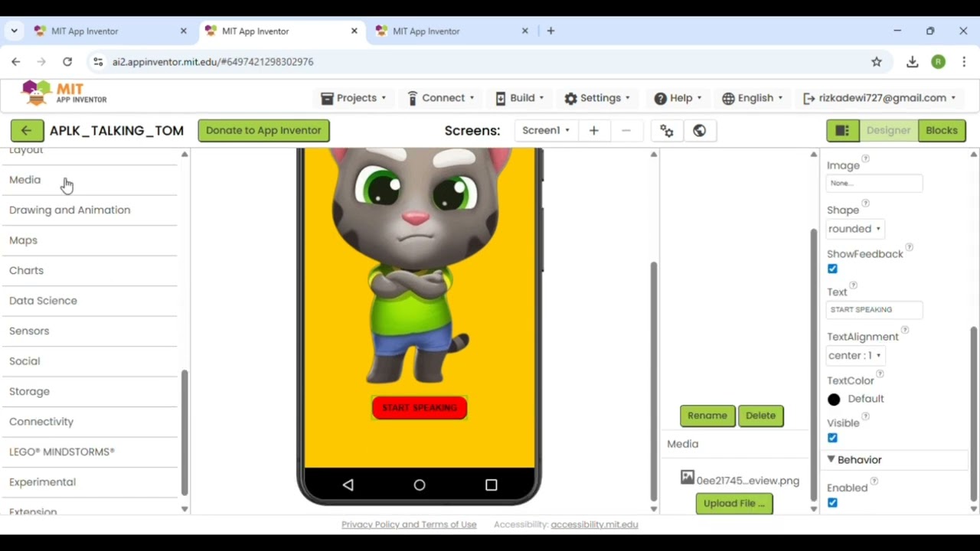Toggle the ShowFeedback checkbox
Image resolution: width=980 pixels, height=551 pixels.
(832, 269)
